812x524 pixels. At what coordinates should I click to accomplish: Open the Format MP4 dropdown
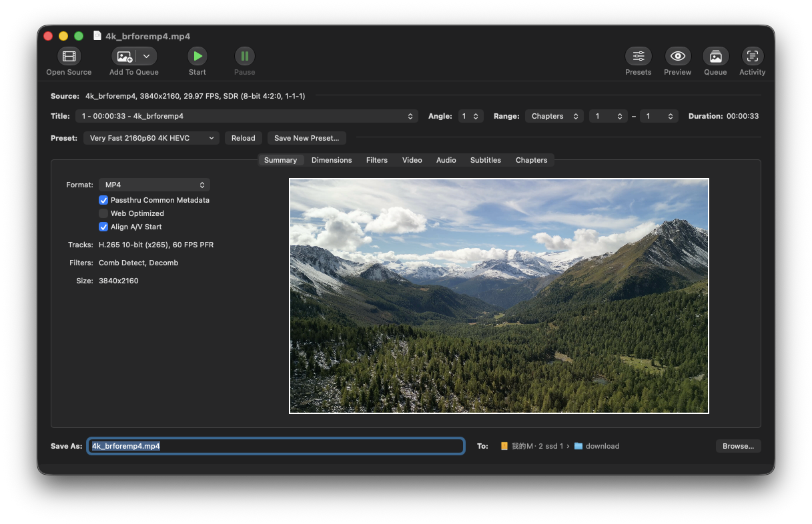tap(154, 185)
